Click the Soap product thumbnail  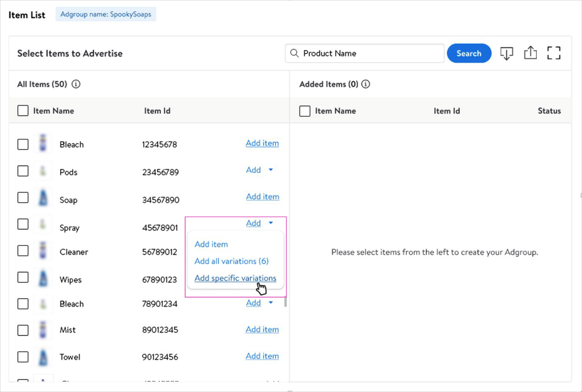(x=43, y=198)
